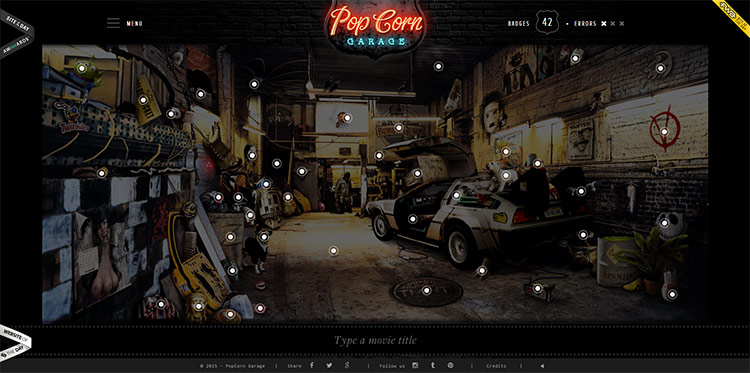Select hotspot beneath DeLorean rear wheel

[482, 271]
